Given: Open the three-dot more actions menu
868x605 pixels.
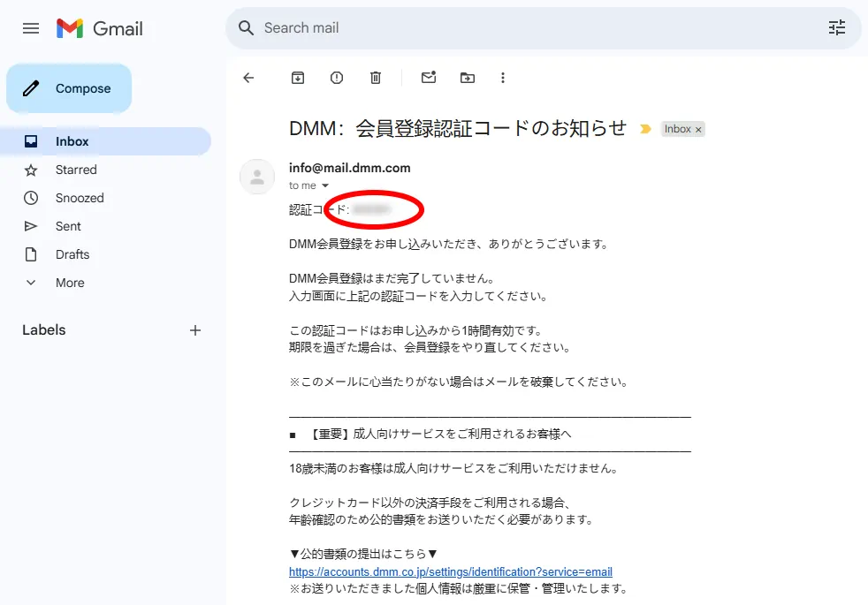Looking at the screenshot, I should pos(503,78).
